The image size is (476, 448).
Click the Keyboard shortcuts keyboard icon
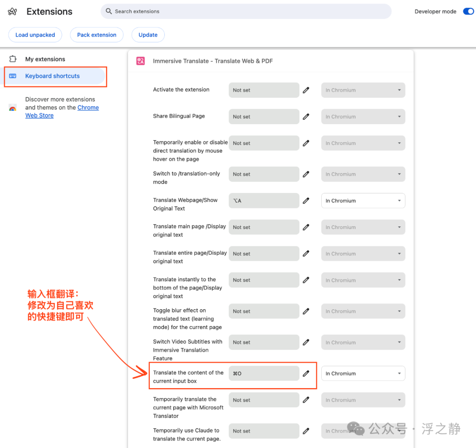[x=13, y=76]
